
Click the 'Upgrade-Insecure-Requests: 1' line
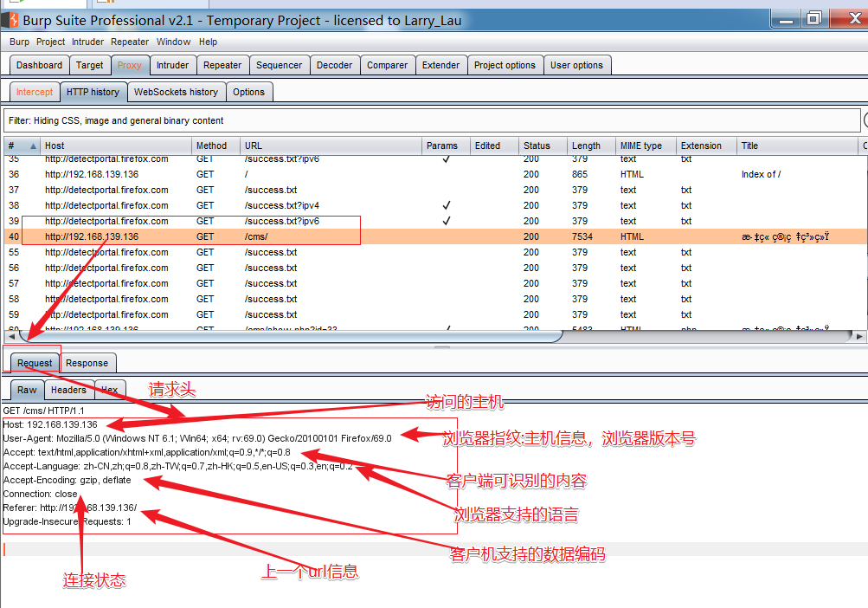pyautogui.click(x=67, y=521)
